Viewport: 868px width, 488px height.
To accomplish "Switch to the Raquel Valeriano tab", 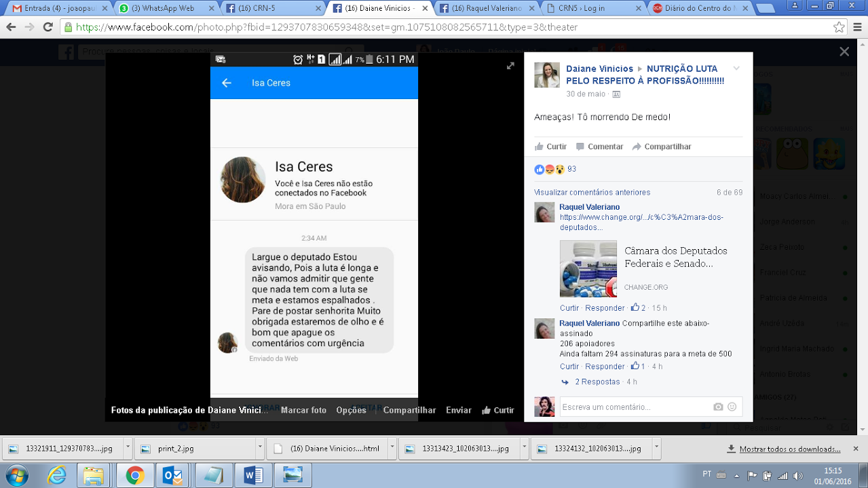I will coord(489,9).
